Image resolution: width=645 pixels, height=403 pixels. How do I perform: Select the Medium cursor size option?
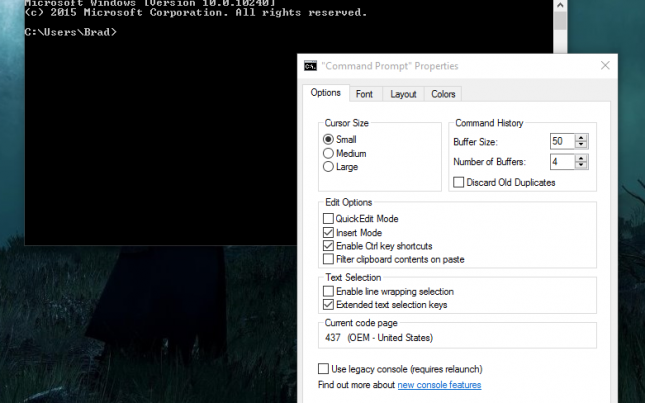329,154
